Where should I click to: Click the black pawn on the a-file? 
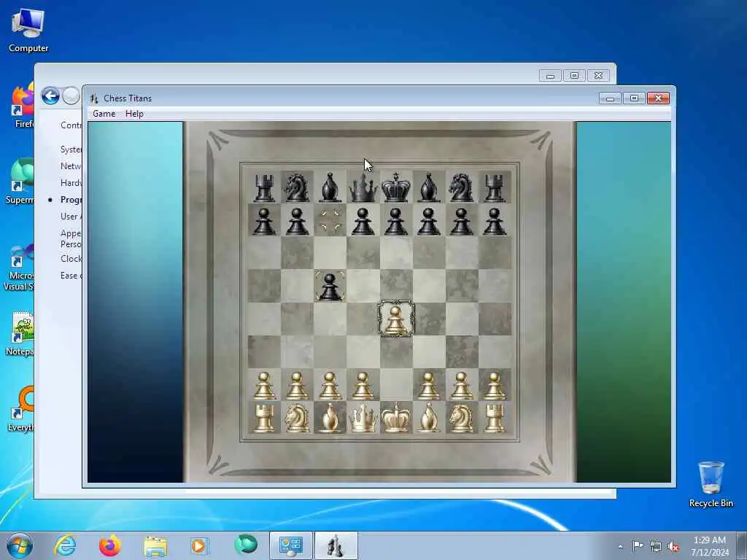tap(264, 221)
